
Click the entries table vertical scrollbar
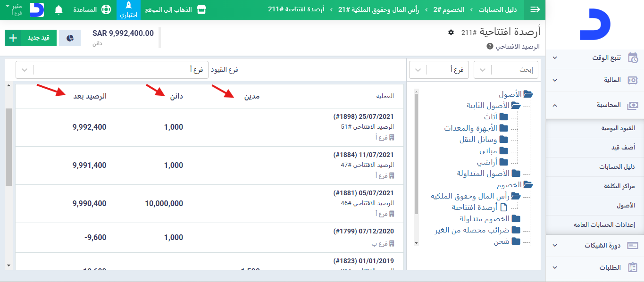[x=8, y=147]
